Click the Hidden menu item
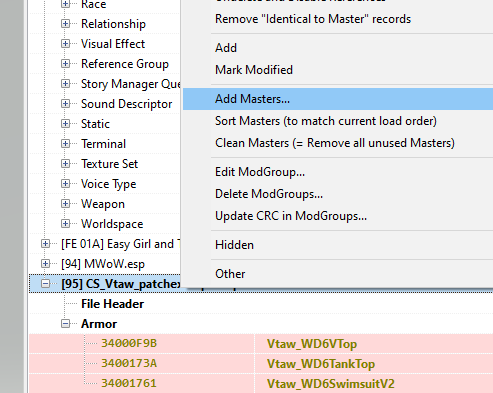493x393 pixels. [234, 245]
